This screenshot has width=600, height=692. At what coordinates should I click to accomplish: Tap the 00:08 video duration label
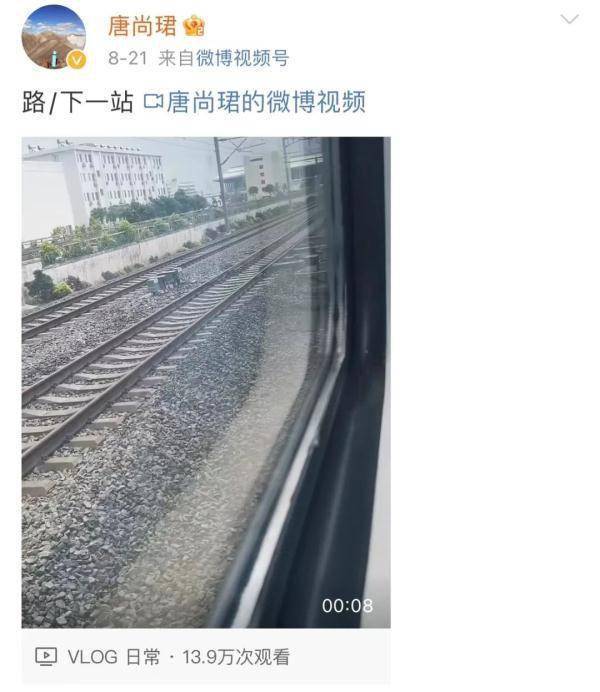click(x=347, y=606)
